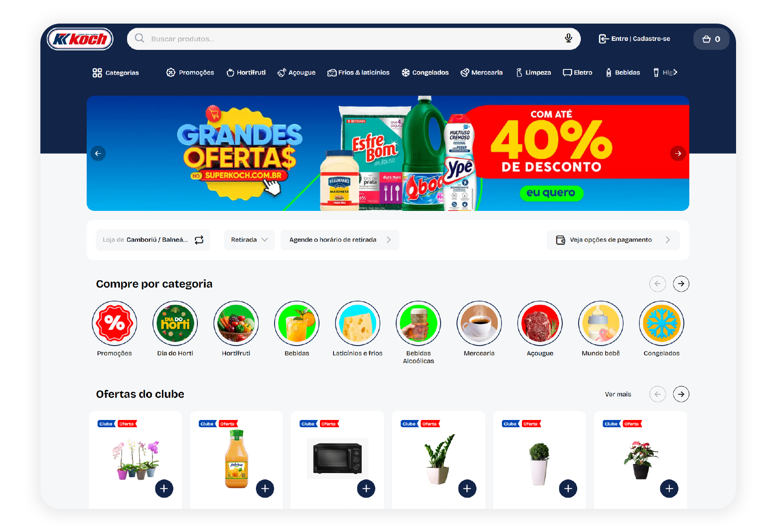Select Hortifruti in the navigation bar

coord(246,73)
